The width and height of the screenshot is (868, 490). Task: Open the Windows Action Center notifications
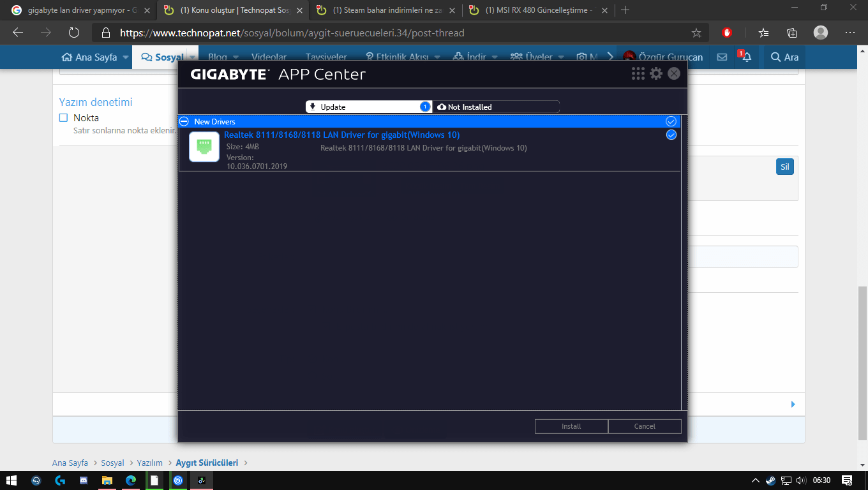click(x=847, y=480)
